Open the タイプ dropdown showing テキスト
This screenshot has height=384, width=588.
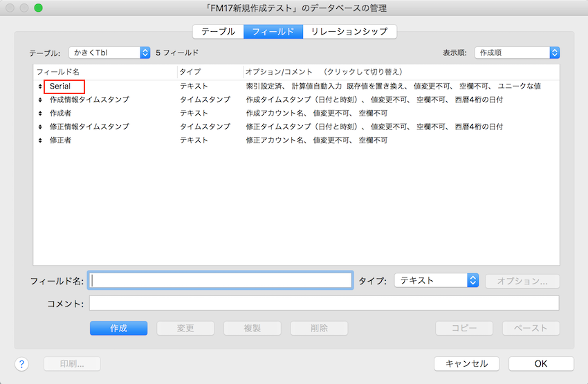tap(436, 280)
